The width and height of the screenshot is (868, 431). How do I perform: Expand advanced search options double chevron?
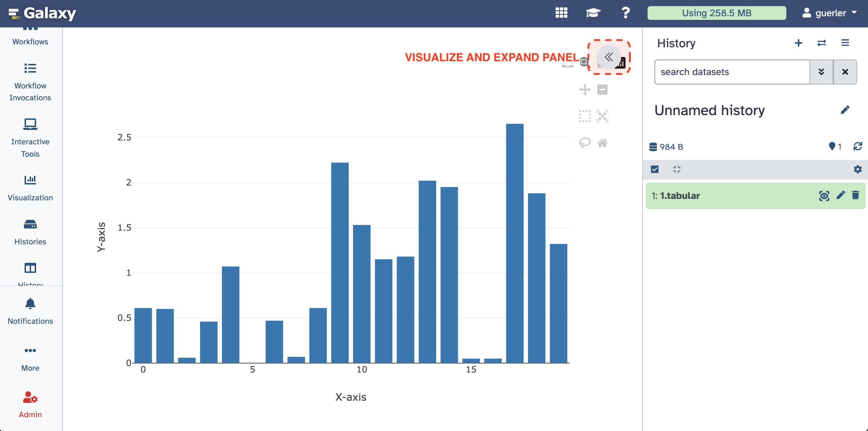(x=821, y=72)
